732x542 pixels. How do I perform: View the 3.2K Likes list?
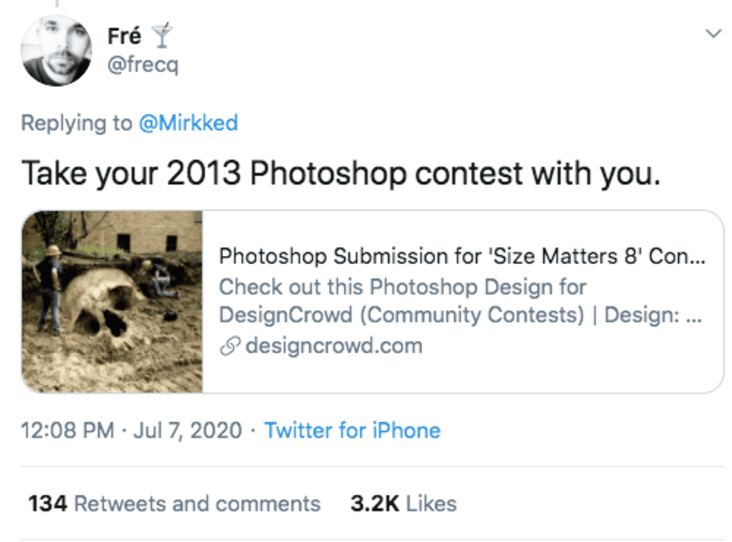coord(403,504)
